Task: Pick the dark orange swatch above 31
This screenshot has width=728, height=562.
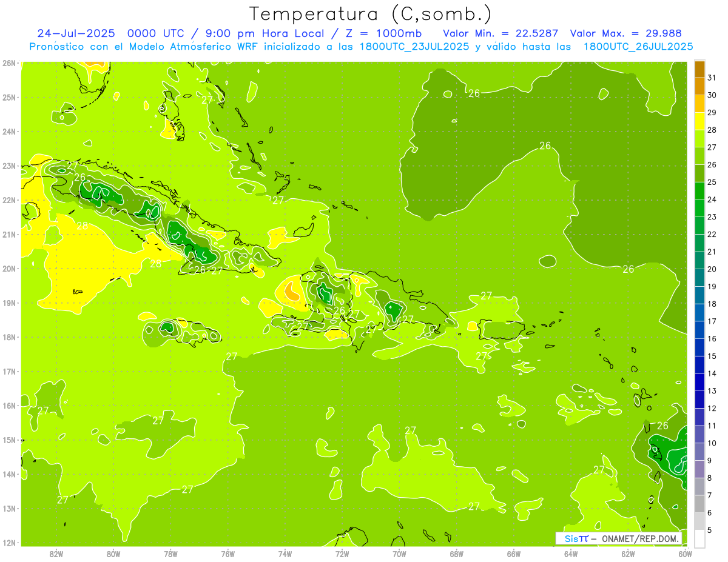Action: pyautogui.click(x=699, y=69)
